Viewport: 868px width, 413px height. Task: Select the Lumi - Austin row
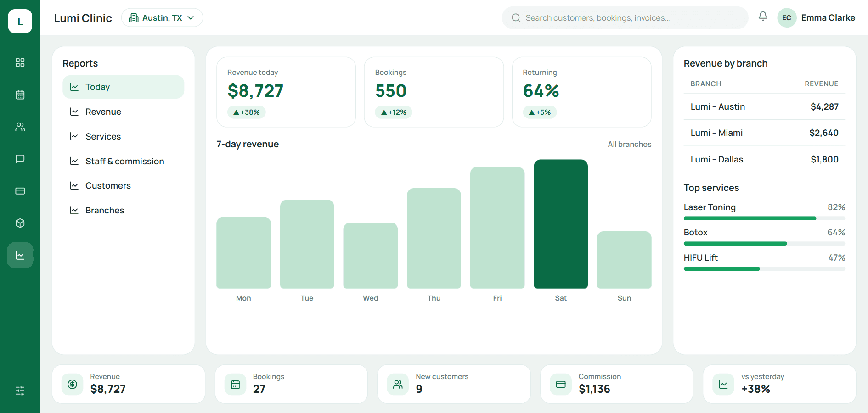764,106
